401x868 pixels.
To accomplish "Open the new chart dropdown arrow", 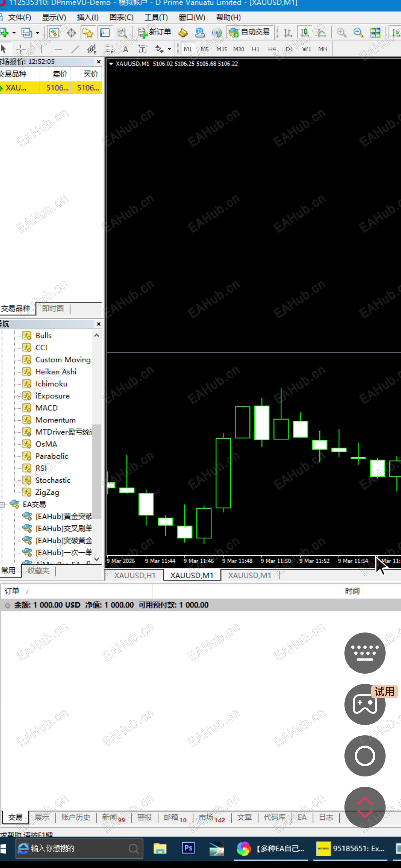I will (x=14, y=33).
